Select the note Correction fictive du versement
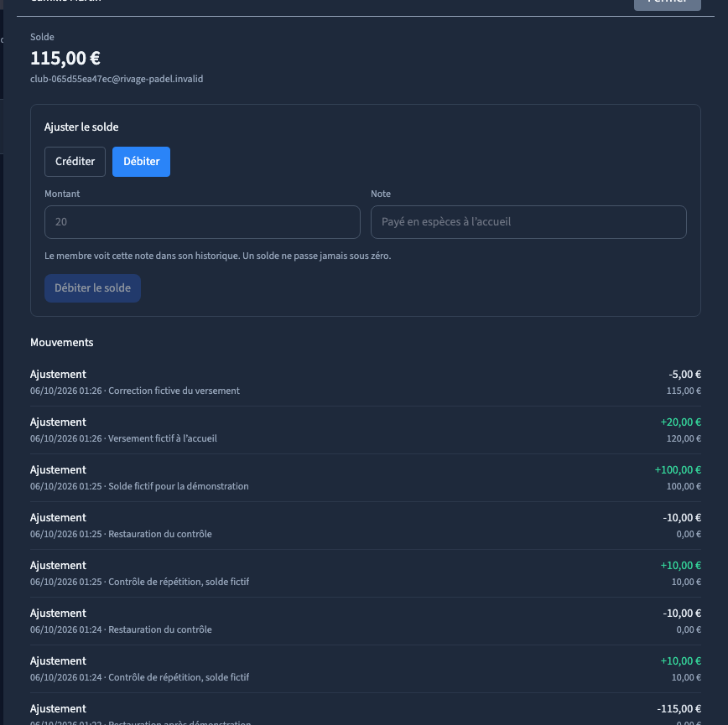The height and width of the screenshot is (725, 728). pyautogui.click(x=174, y=391)
